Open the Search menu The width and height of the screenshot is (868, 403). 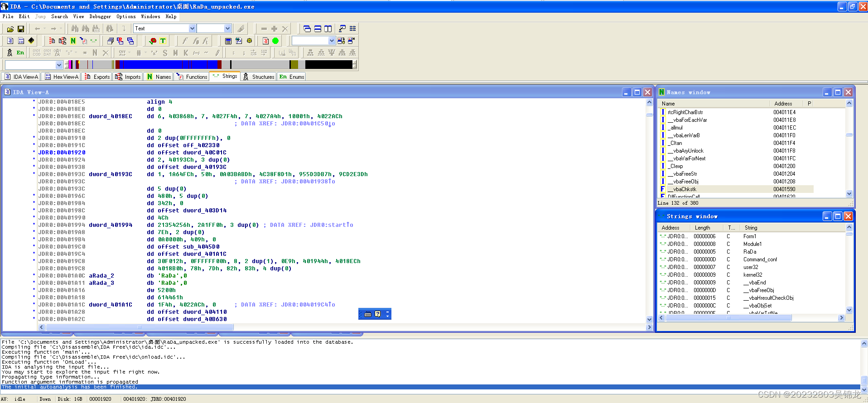(x=59, y=16)
